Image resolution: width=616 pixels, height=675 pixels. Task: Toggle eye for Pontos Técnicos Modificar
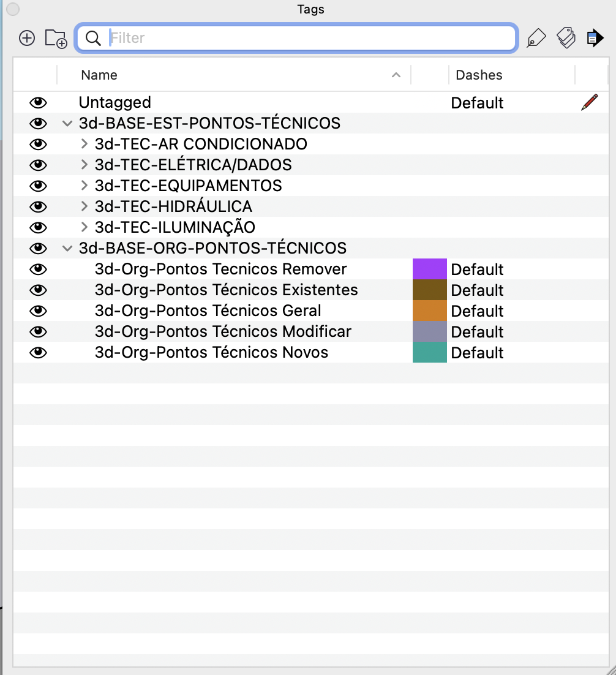[x=38, y=331]
